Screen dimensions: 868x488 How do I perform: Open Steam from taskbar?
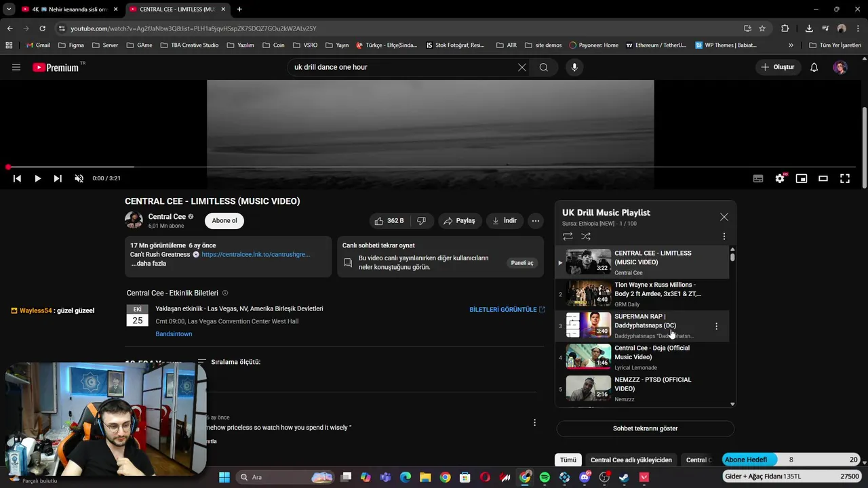(x=624, y=477)
